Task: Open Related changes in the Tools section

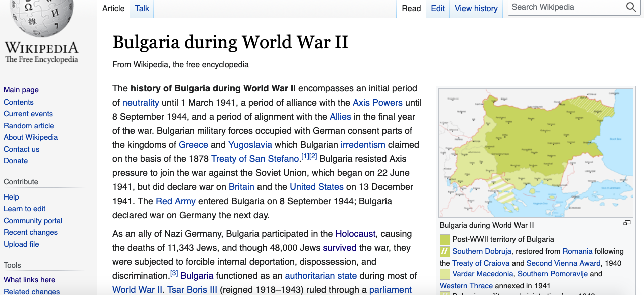Action: [x=32, y=291]
